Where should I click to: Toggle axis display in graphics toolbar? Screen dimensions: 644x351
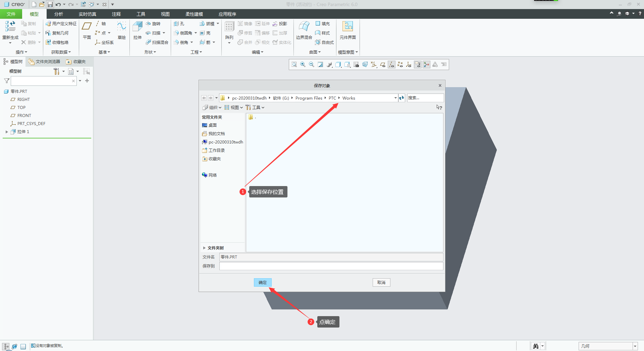[x=391, y=65]
